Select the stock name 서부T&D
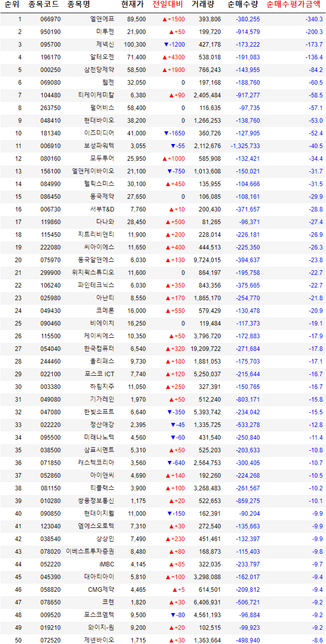This screenshot has height=644, width=326. pyautogui.click(x=102, y=209)
